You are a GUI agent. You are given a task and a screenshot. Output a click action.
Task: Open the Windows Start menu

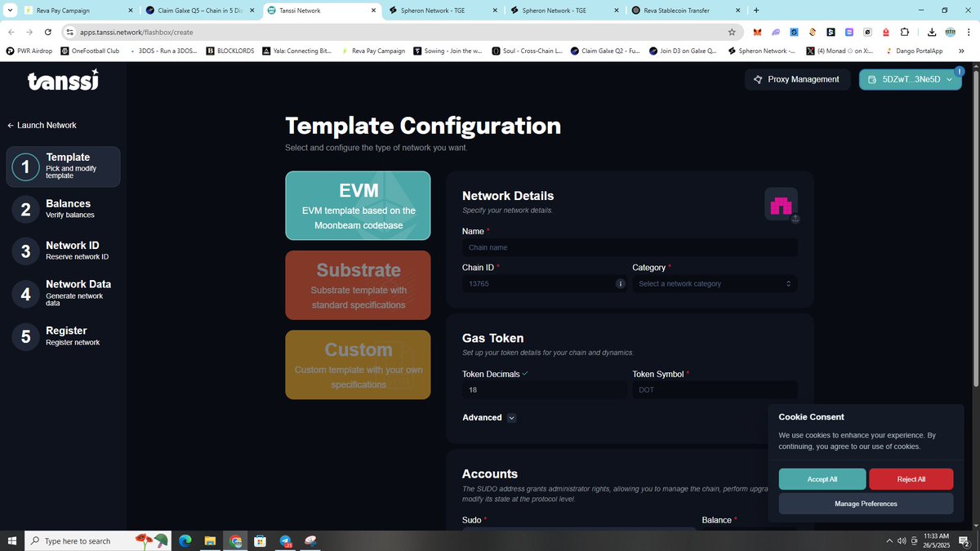(11, 540)
